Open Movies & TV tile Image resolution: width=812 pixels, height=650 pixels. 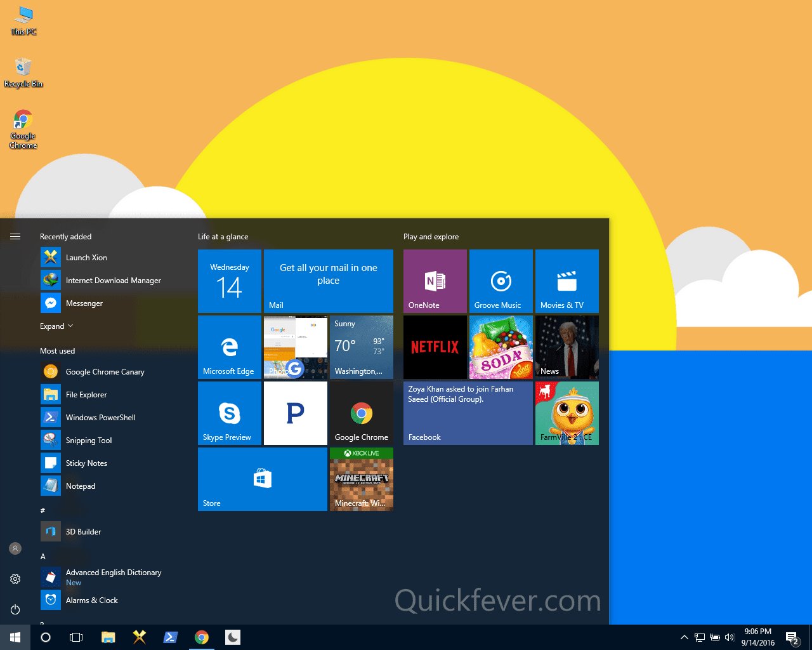(x=567, y=281)
